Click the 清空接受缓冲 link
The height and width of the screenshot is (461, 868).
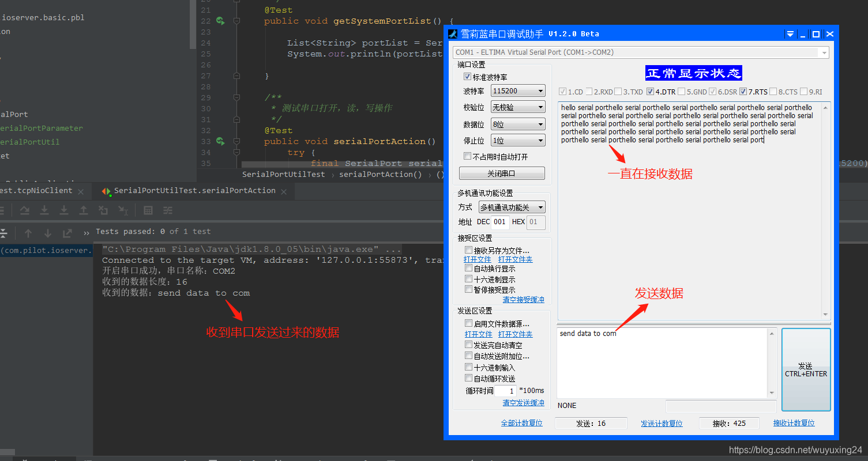(523, 300)
